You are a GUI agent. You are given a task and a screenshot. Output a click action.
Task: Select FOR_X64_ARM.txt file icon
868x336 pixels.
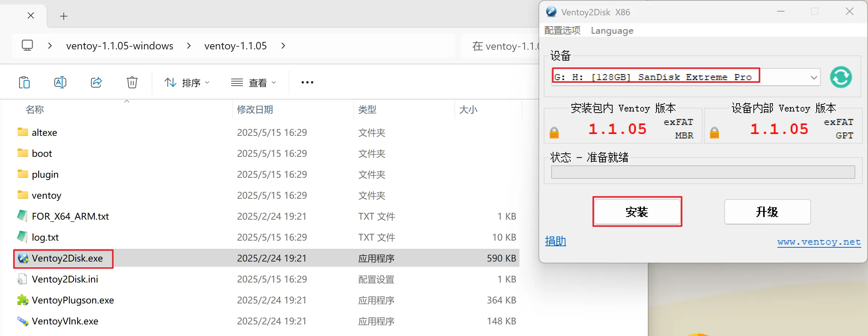22,216
